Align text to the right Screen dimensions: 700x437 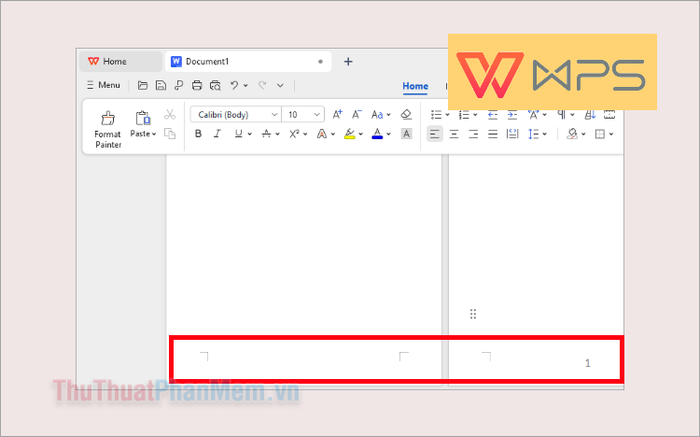(473, 134)
